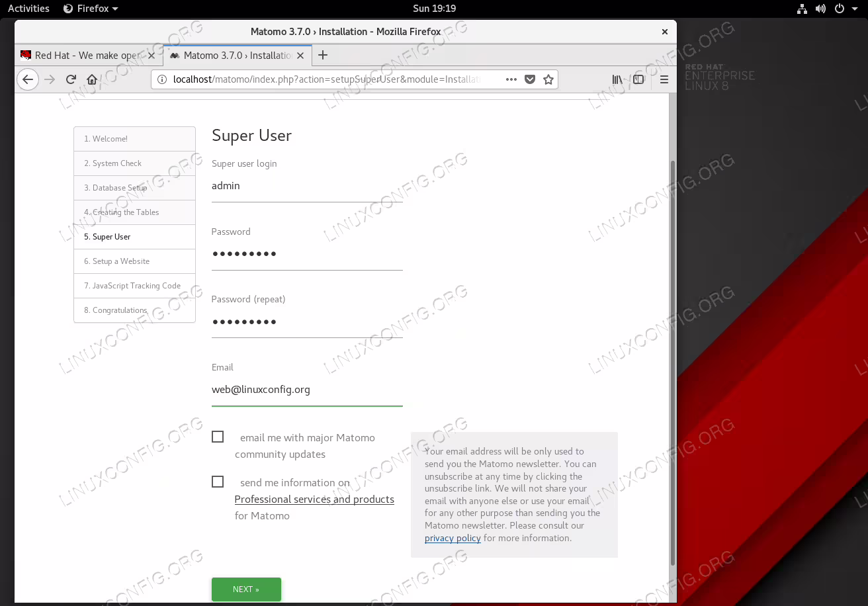The image size is (868, 606).
Task: Open Firefox library icon
Action: pos(617,79)
